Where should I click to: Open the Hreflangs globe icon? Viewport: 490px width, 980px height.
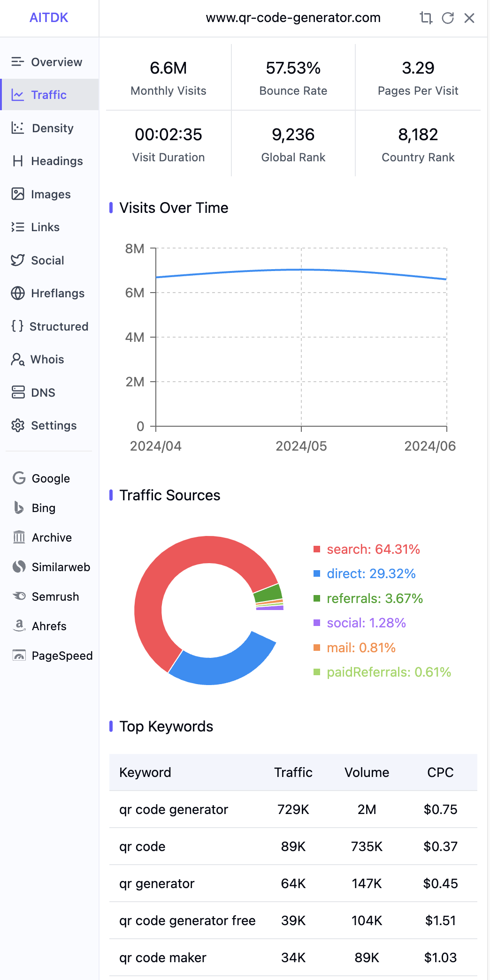pos(18,293)
